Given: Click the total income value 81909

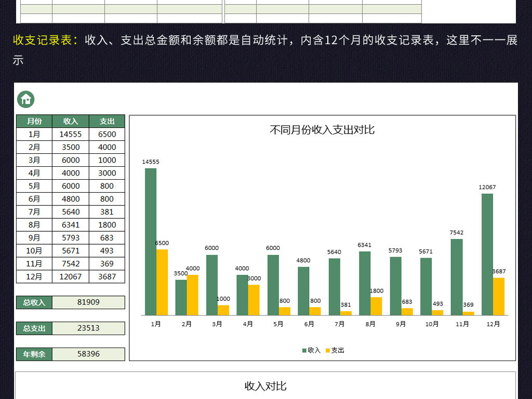Looking at the screenshot, I should (x=87, y=302).
